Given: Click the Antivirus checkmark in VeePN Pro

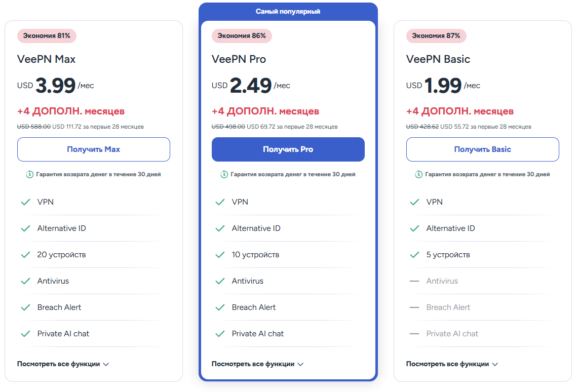Looking at the screenshot, I should [220, 281].
